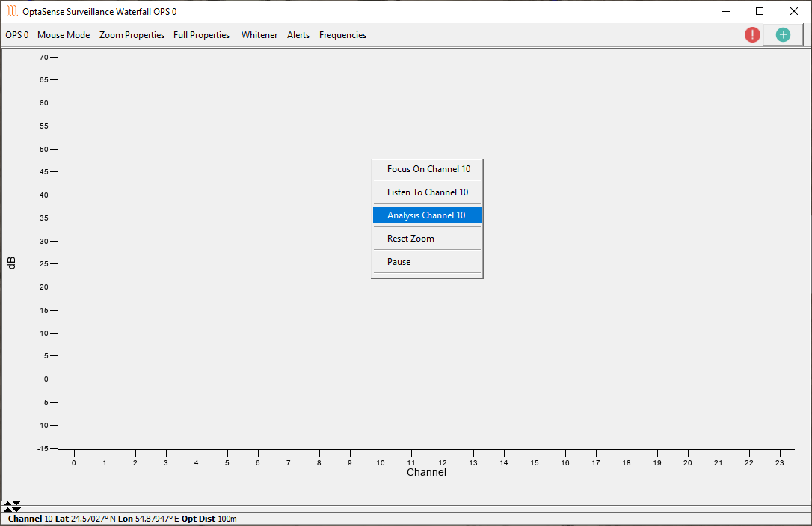
Task: Minimize the OptaSense window
Action: pos(725,11)
